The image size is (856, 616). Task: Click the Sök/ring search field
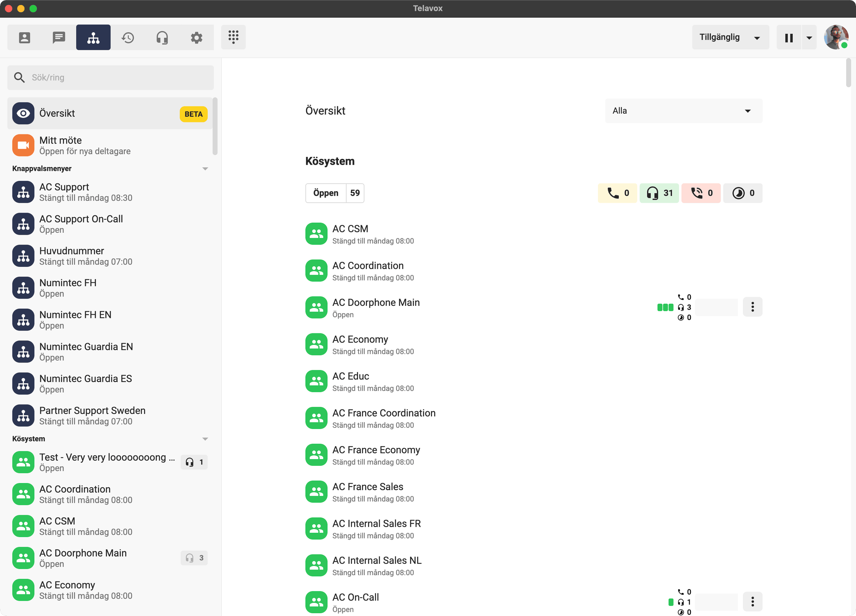111,77
